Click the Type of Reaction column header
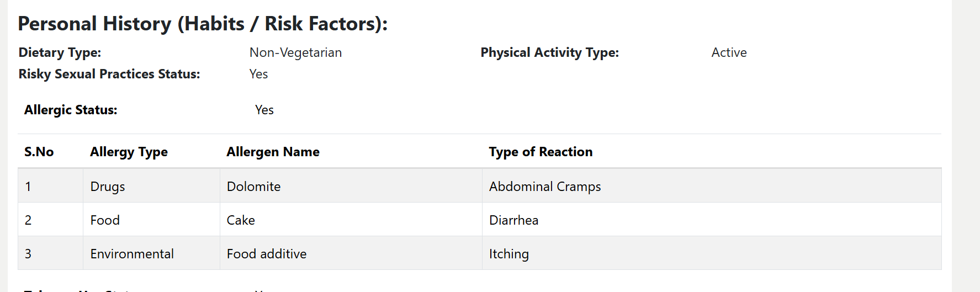The height and width of the screenshot is (292, 980). (541, 152)
